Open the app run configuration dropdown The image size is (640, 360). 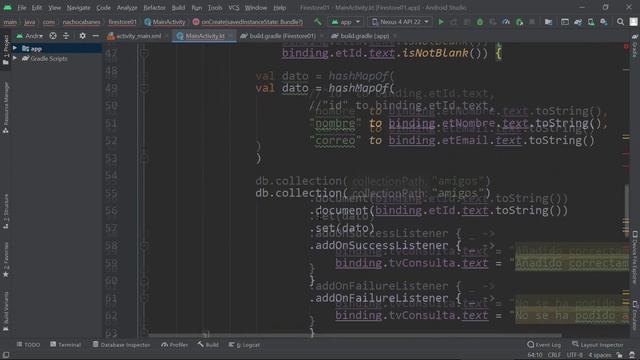pyautogui.click(x=346, y=22)
